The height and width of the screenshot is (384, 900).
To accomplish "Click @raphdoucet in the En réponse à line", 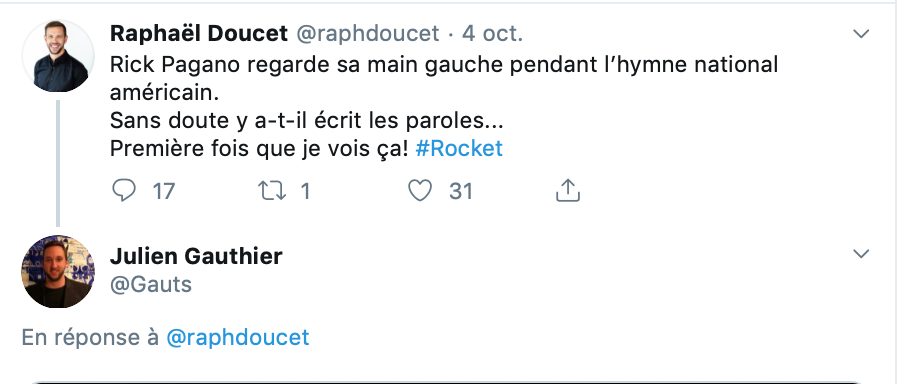I will click(238, 337).
